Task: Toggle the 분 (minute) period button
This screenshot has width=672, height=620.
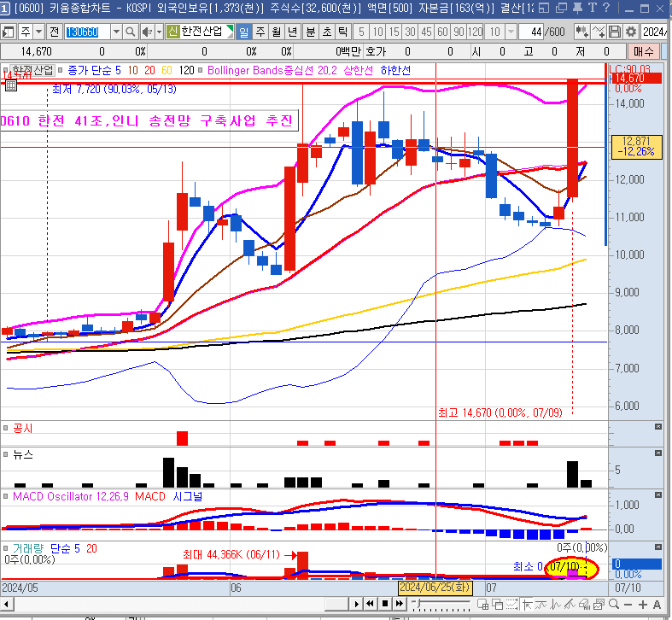Action: 310,32
